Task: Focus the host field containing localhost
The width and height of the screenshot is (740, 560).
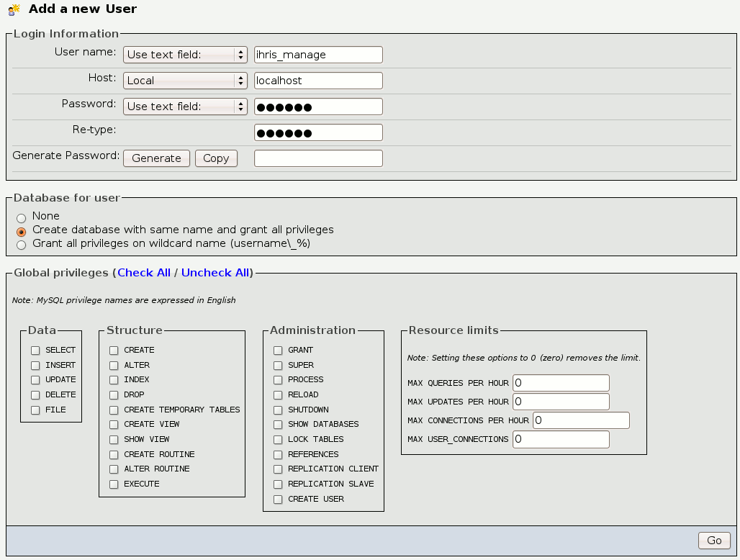Action: (x=318, y=81)
